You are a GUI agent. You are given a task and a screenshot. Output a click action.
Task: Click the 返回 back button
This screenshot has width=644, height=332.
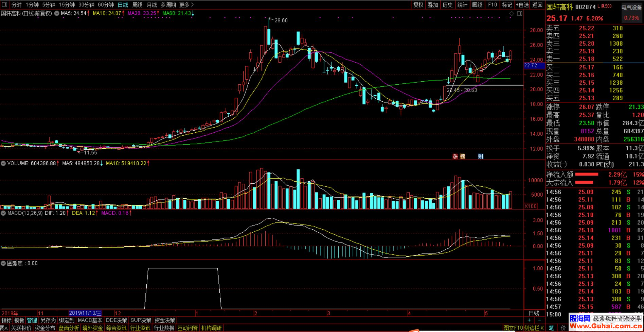coord(537,5)
